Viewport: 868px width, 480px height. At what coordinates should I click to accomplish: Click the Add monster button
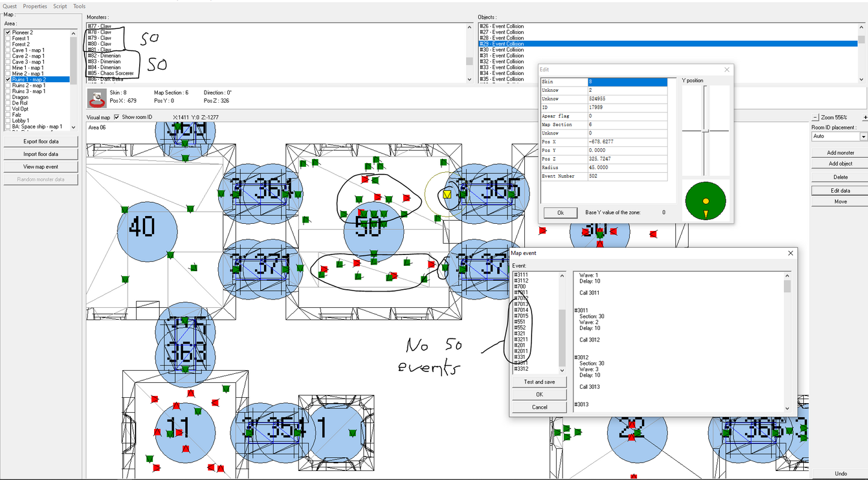coord(840,152)
